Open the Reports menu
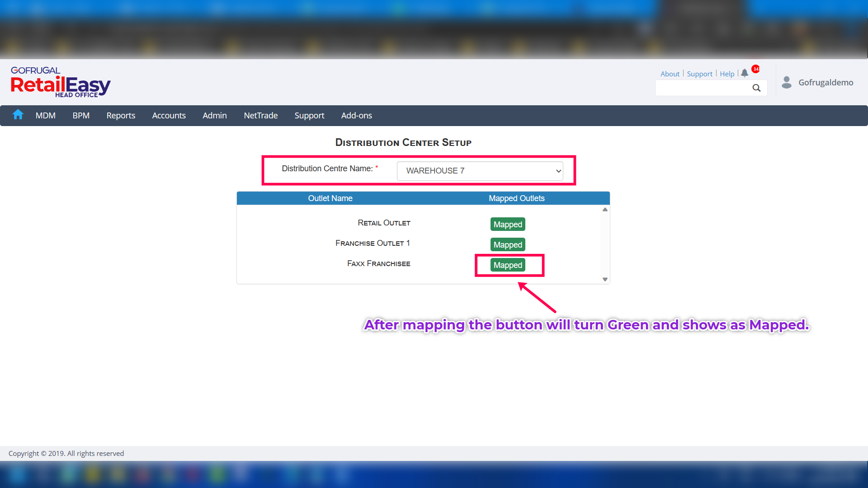This screenshot has height=488, width=868. click(121, 116)
